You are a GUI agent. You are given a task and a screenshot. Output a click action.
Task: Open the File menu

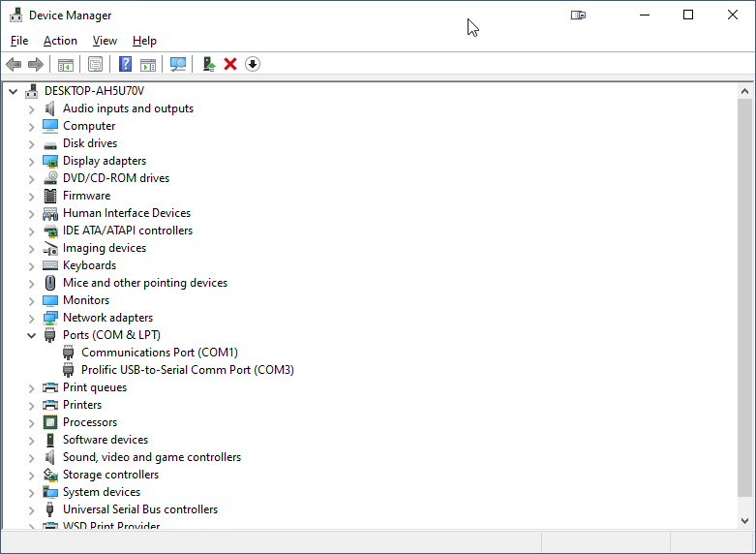[x=19, y=41]
